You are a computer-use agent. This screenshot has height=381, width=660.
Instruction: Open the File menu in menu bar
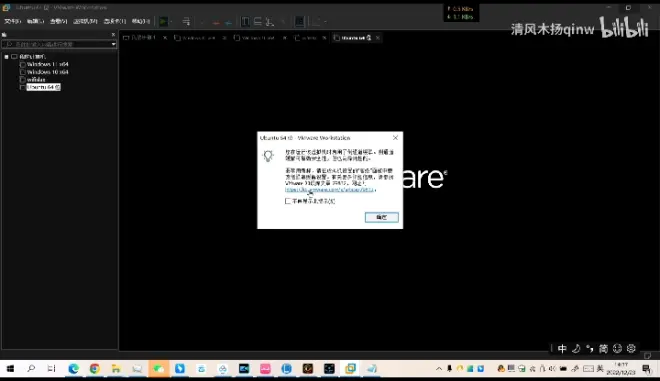pos(12,21)
